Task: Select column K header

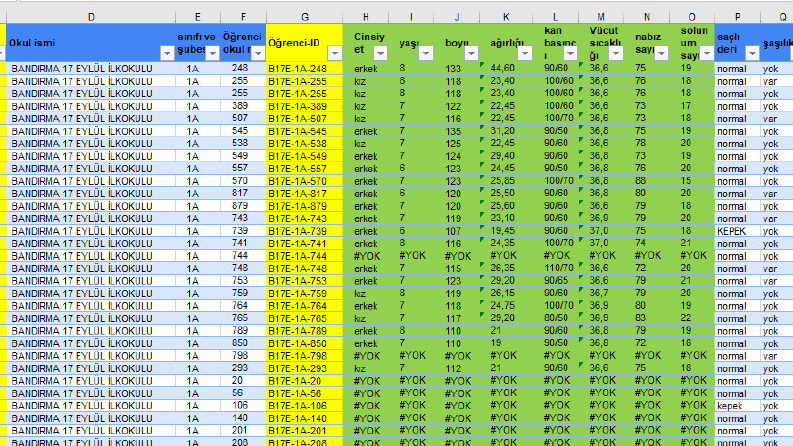Action: pos(506,17)
